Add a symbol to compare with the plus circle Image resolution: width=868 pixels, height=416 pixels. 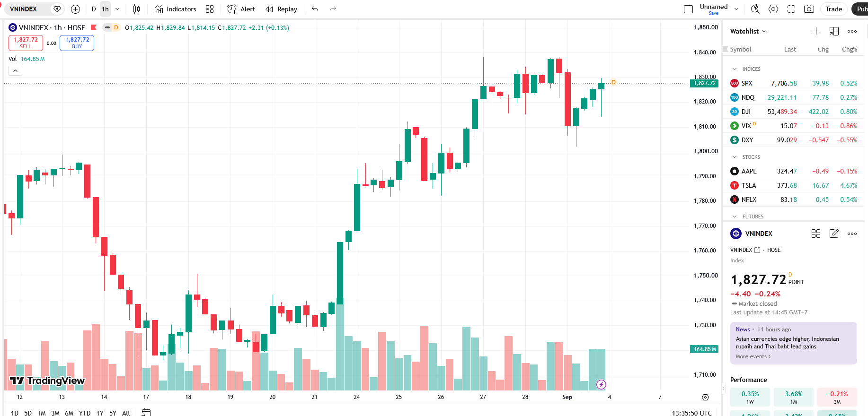point(75,9)
